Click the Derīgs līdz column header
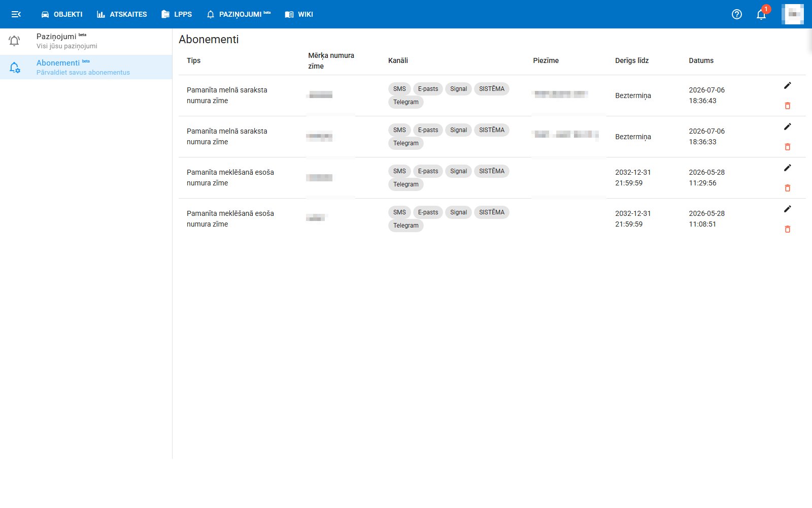 (632, 60)
